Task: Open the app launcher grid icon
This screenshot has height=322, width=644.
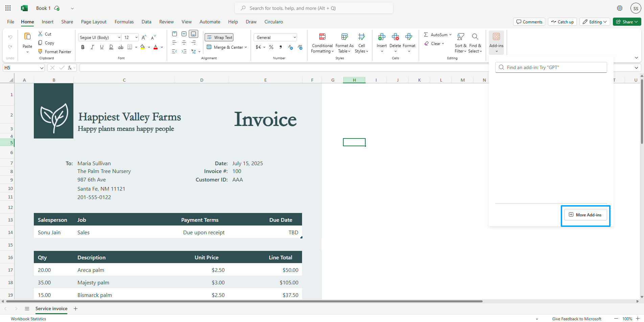Action: pyautogui.click(x=8, y=8)
